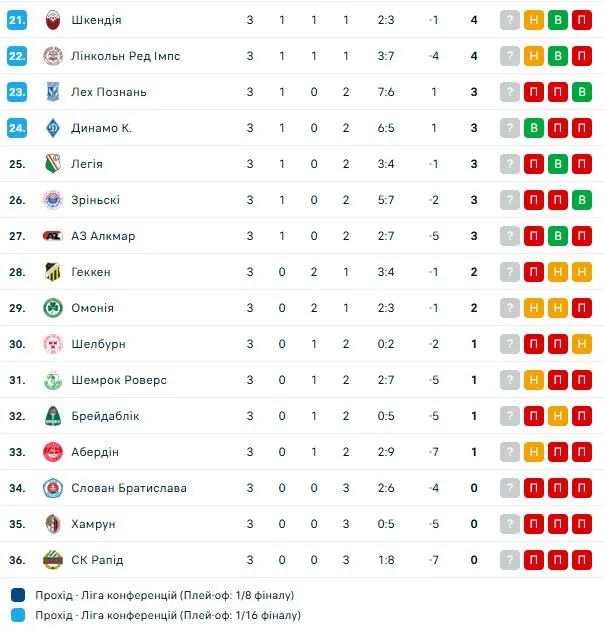
Task: Click the green В badge in Лех Познань row
Action: pos(582,92)
